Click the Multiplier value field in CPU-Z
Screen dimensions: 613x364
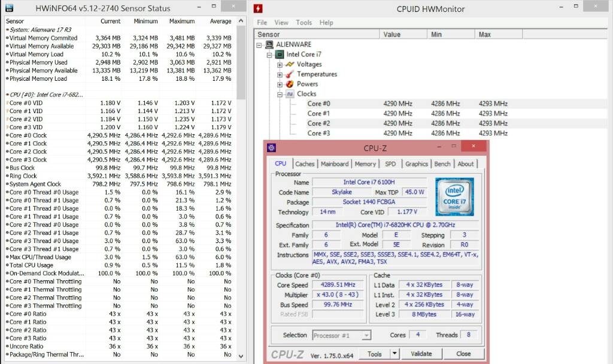click(x=338, y=295)
